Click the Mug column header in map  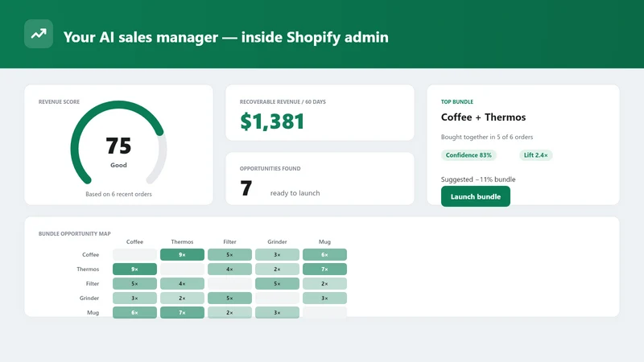(324, 242)
